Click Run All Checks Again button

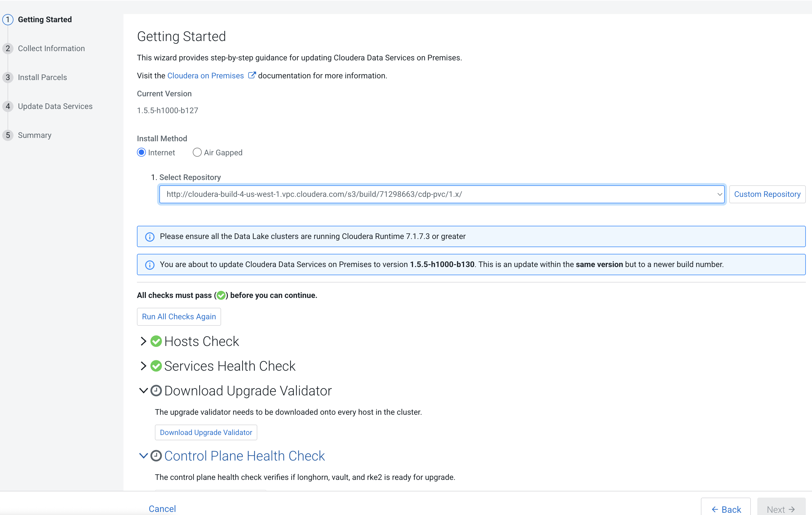179,316
